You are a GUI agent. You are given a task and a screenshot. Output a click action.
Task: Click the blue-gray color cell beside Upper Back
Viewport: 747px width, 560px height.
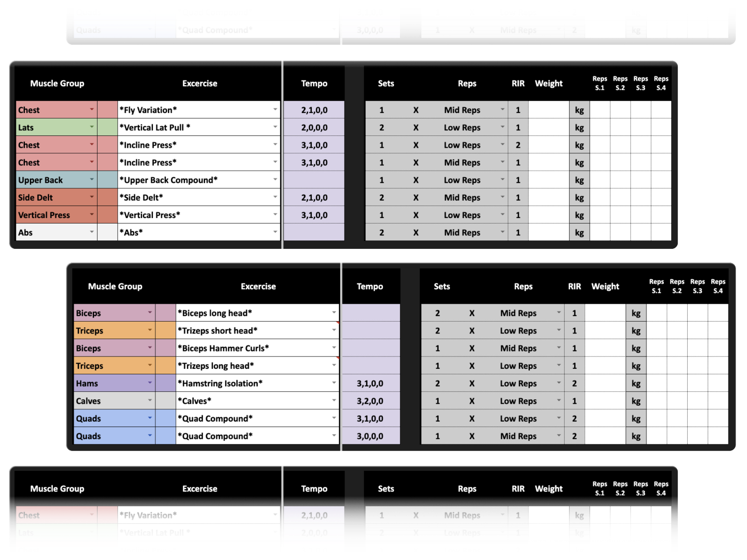107,180
